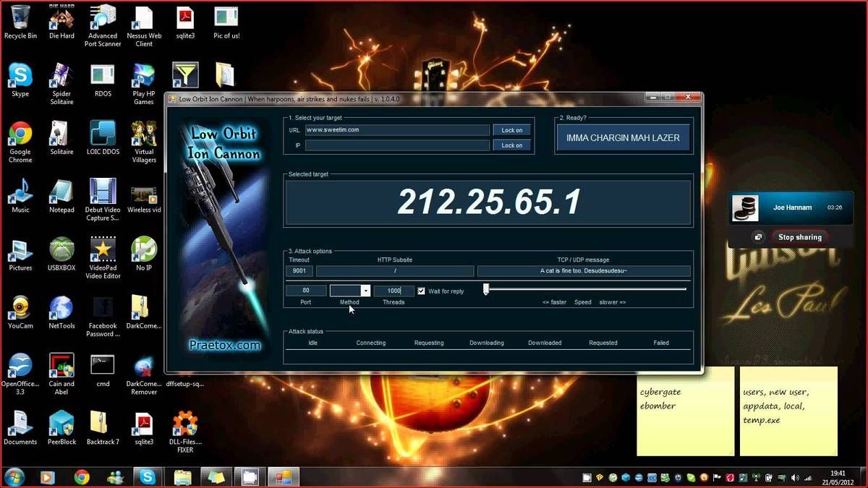This screenshot has height=488, width=868.
Task: Click the Timeout field showing 9001
Action: (x=299, y=271)
